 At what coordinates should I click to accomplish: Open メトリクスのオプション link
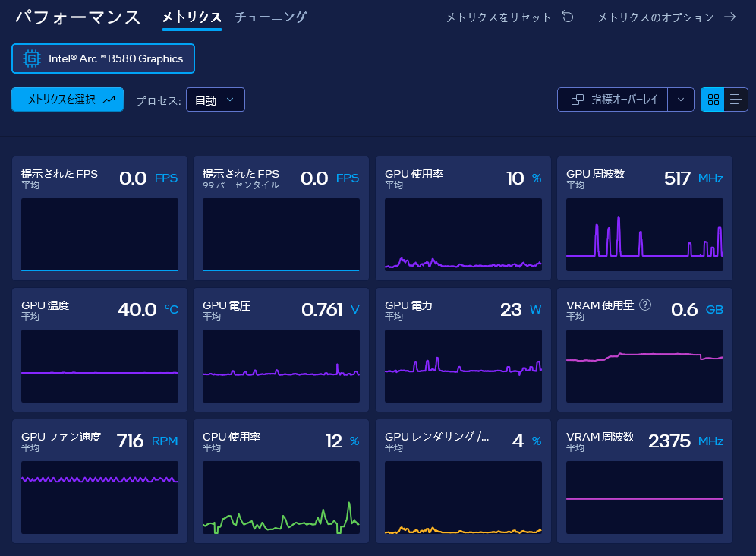656,17
